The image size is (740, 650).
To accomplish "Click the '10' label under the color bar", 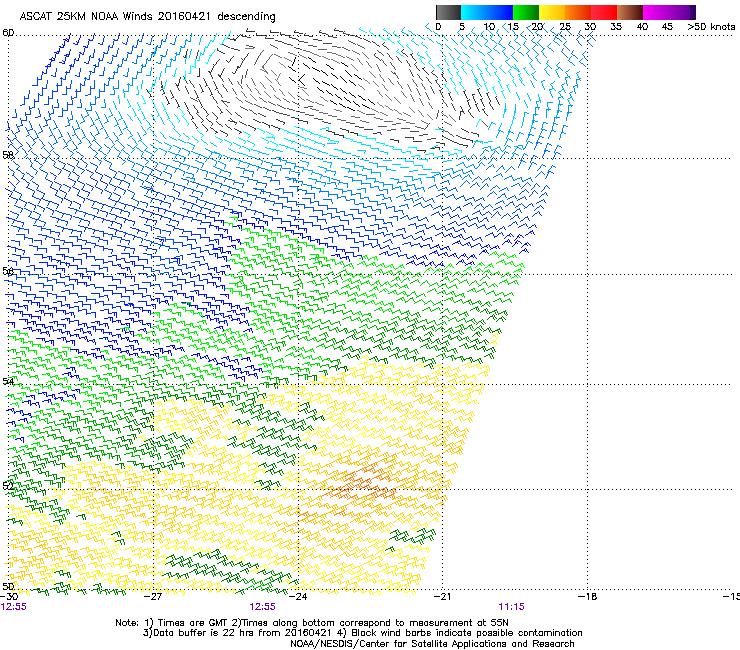I will (489, 26).
